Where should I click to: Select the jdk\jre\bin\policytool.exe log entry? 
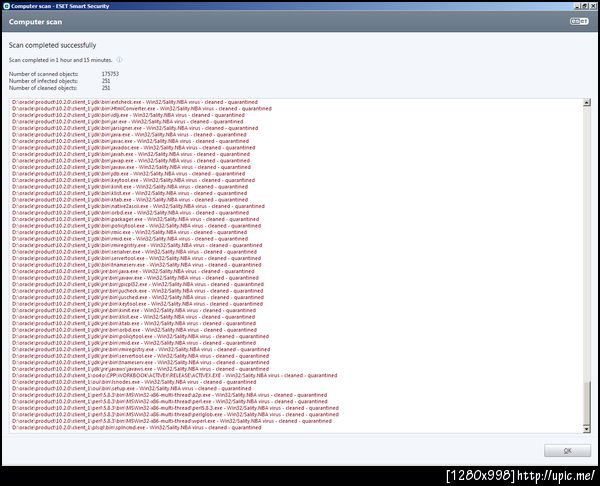tap(140, 336)
